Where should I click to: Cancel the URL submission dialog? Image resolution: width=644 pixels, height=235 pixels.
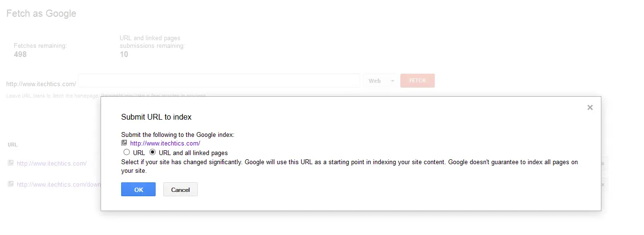[181, 190]
